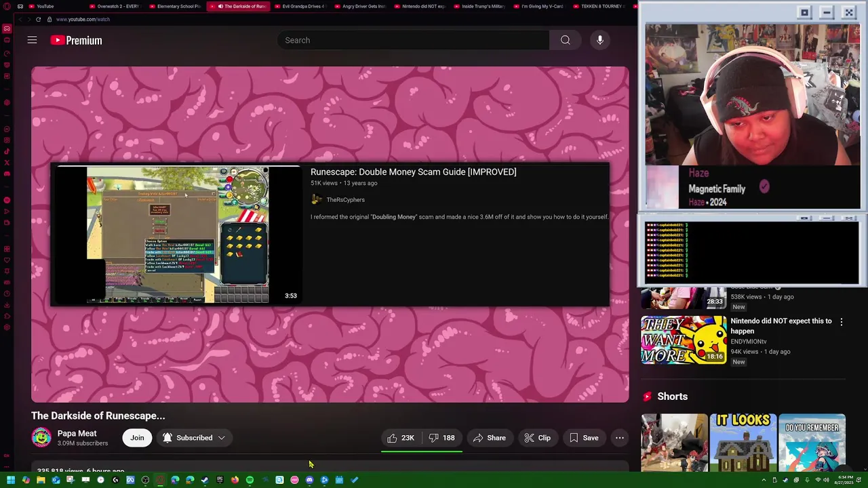Click Nintendo did NOT expect video thumbnail
Screen dimensions: 868x488
click(684, 340)
